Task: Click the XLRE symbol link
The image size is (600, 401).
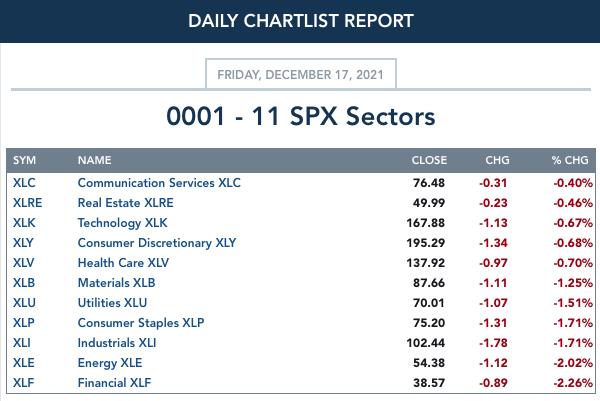Action: coord(28,203)
